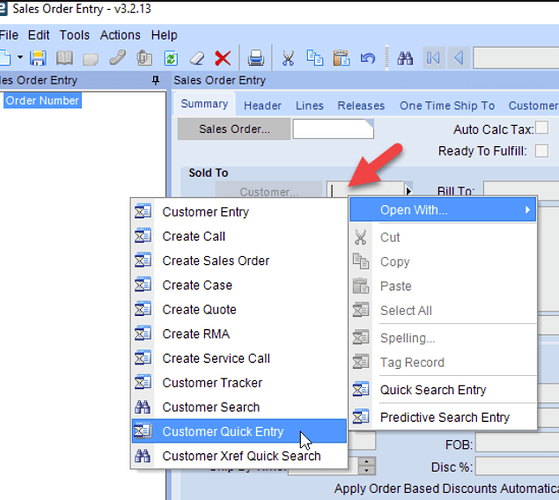Click the binoculars Search toolbar icon
The width and height of the screenshot is (559, 500).
(x=405, y=58)
